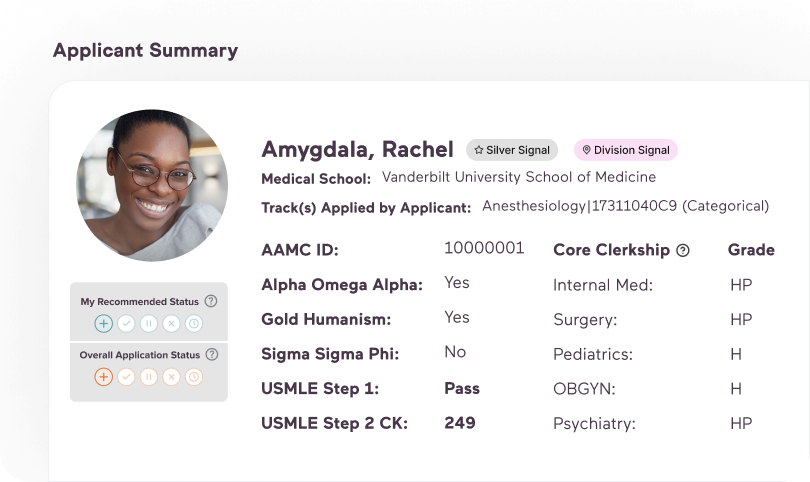The width and height of the screenshot is (810, 482).
Task: Click the Core Clerkship help icon
Action: click(x=683, y=251)
